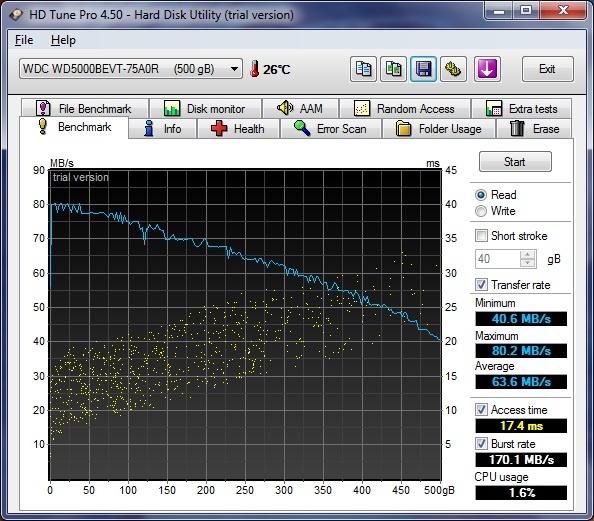Image resolution: width=594 pixels, height=521 pixels.
Task: Start the benchmark test
Action: pos(515,162)
